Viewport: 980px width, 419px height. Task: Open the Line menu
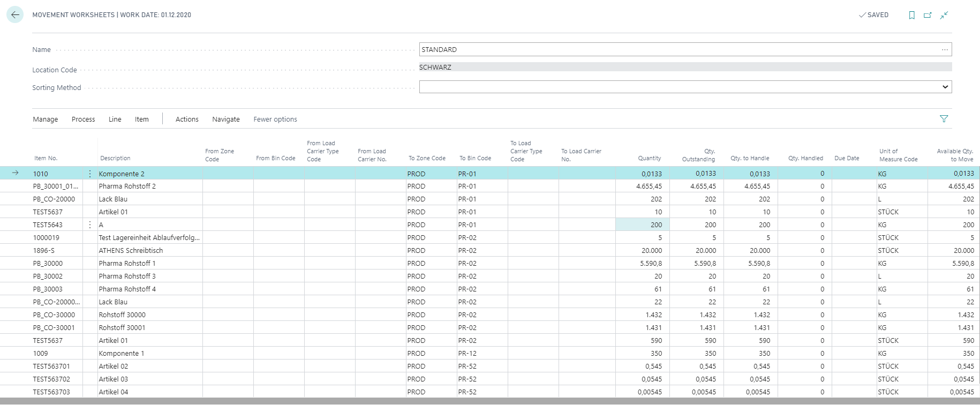[115, 119]
